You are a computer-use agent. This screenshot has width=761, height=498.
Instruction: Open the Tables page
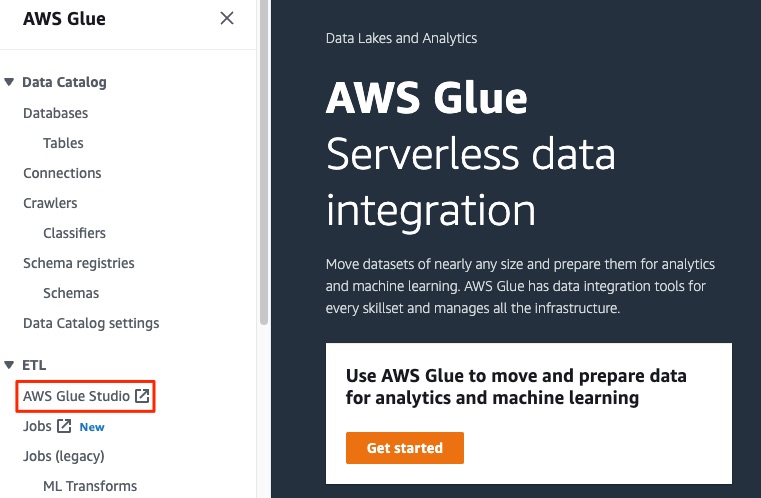click(x=63, y=143)
